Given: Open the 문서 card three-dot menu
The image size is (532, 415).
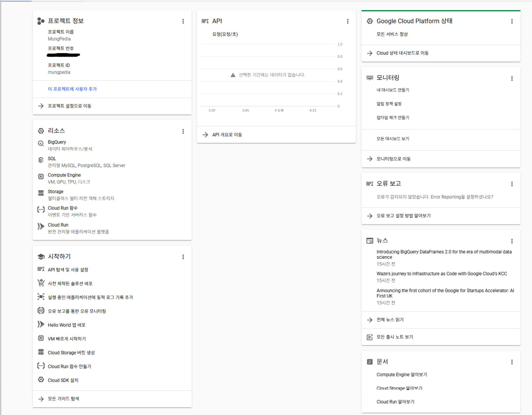Looking at the screenshot, I should [512, 362].
